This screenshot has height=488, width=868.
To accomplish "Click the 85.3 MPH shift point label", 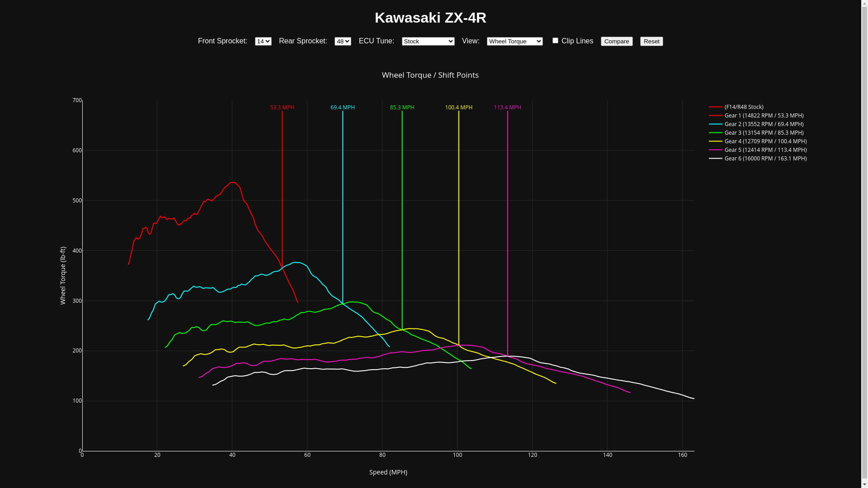I will (402, 108).
